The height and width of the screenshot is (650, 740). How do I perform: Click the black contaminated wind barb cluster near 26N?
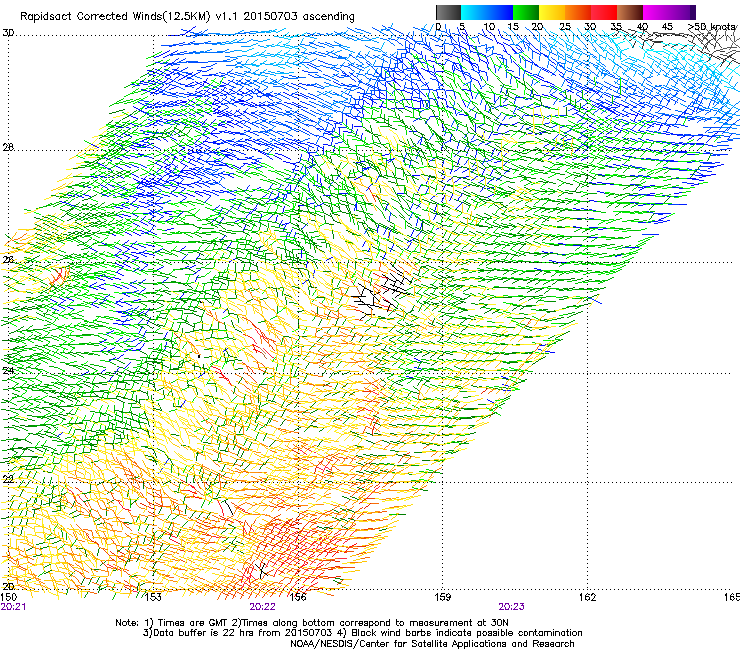(x=381, y=293)
